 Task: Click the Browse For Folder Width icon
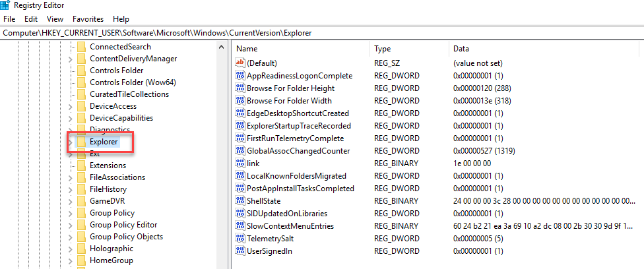click(240, 101)
